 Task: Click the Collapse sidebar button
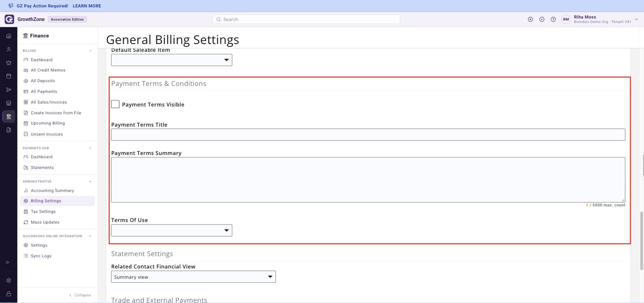tap(80, 295)
